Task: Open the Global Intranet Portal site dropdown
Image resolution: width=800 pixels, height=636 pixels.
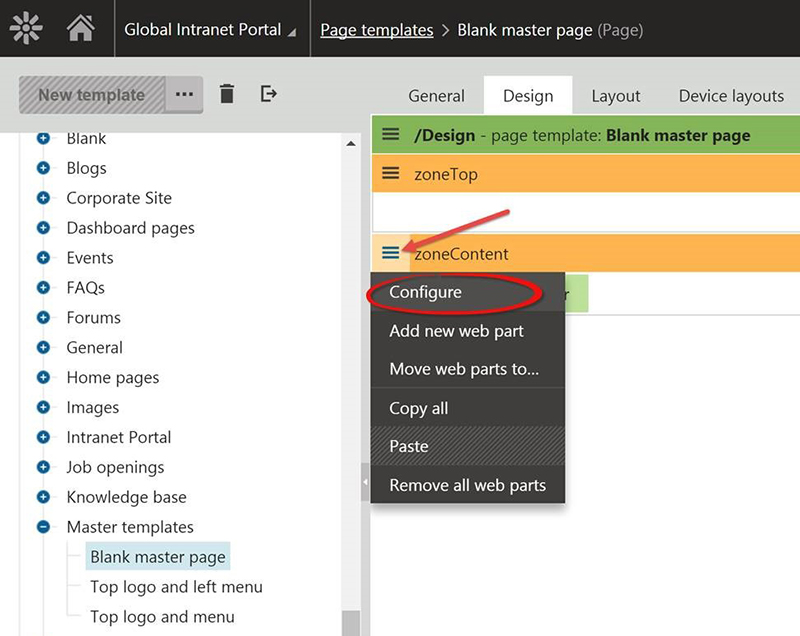Action: 210,30
